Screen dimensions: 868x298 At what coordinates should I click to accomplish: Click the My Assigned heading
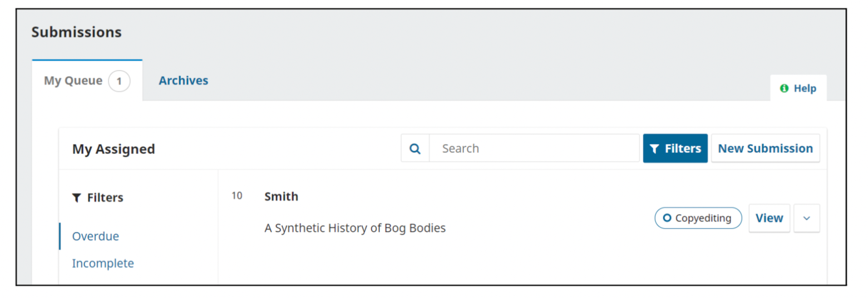(114, 149)
